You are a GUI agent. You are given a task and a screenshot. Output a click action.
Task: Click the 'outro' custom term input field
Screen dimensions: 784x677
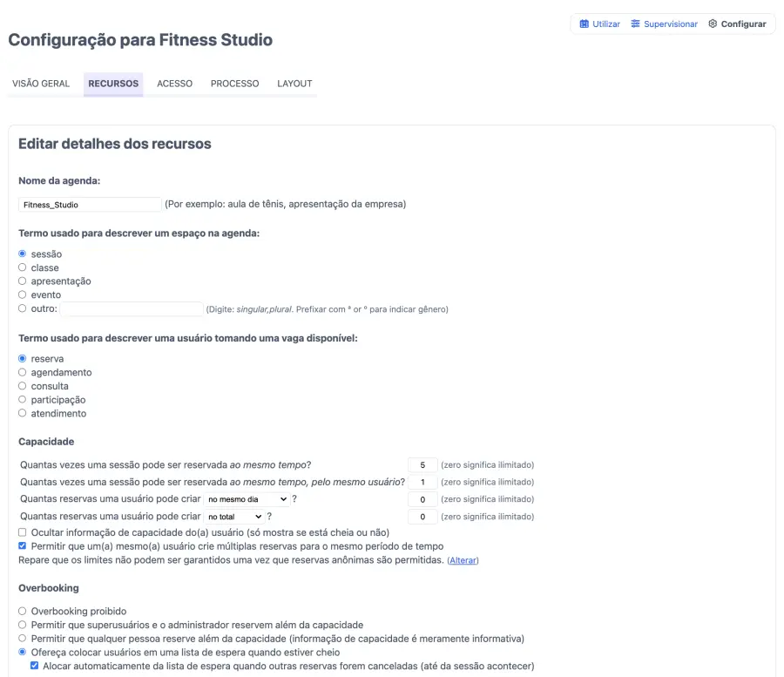pos(132,309)
